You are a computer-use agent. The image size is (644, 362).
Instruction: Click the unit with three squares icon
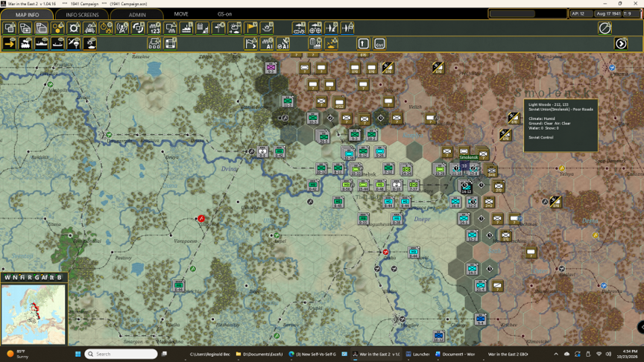[154, 43]
